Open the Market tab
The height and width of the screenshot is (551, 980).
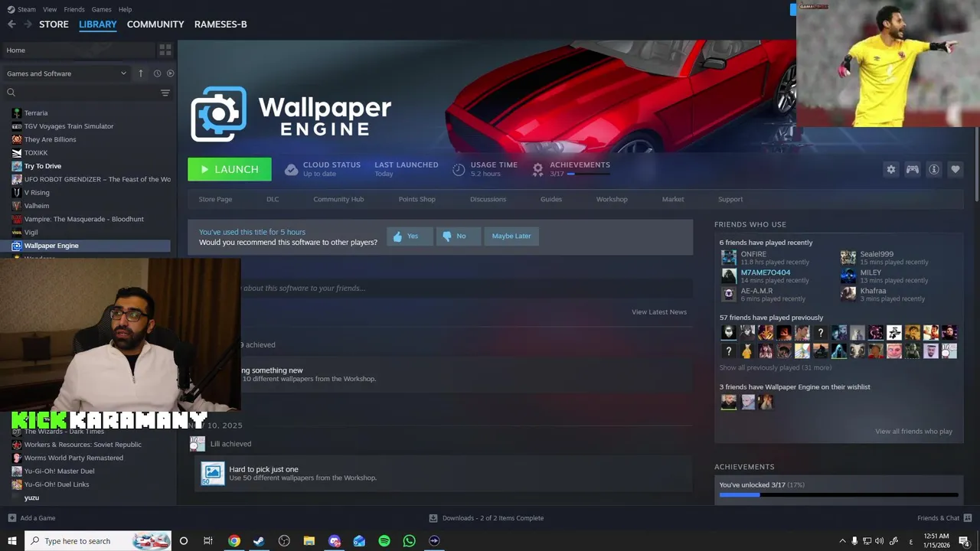pyautogui.click(x=673, y=199)
